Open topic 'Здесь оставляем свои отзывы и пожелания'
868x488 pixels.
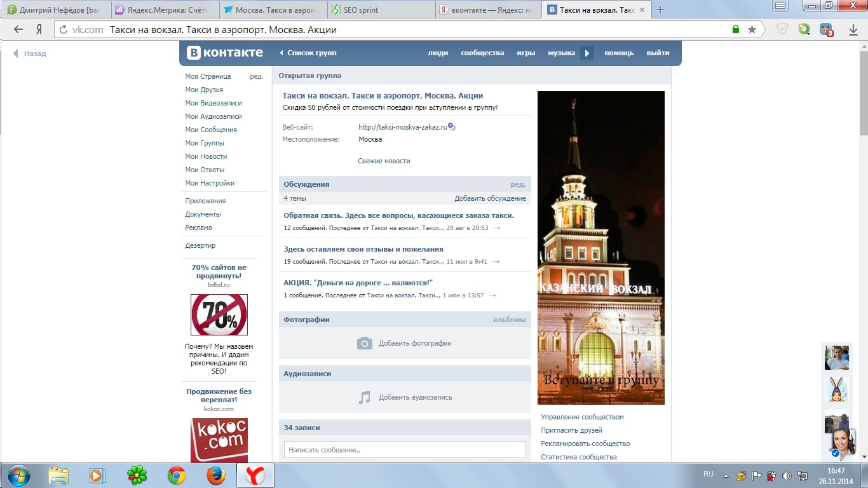pyautogui.click(x=363, y=250)
